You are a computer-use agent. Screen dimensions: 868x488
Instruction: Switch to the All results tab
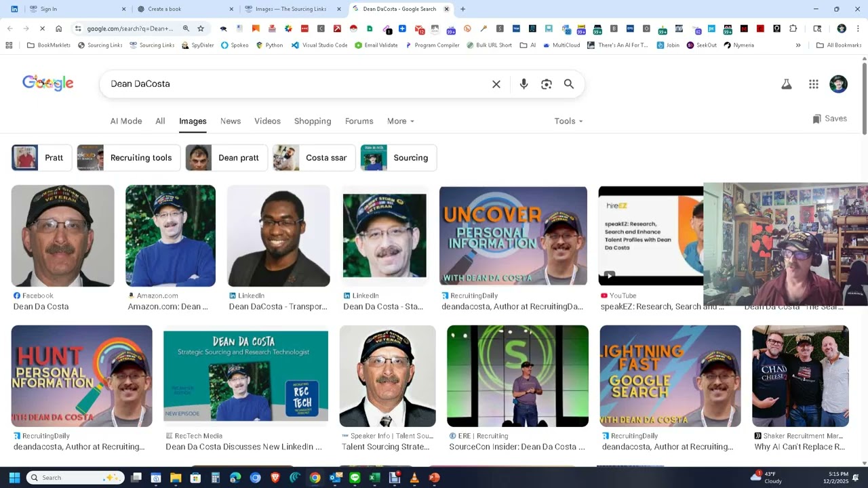[x=160, y=121]
